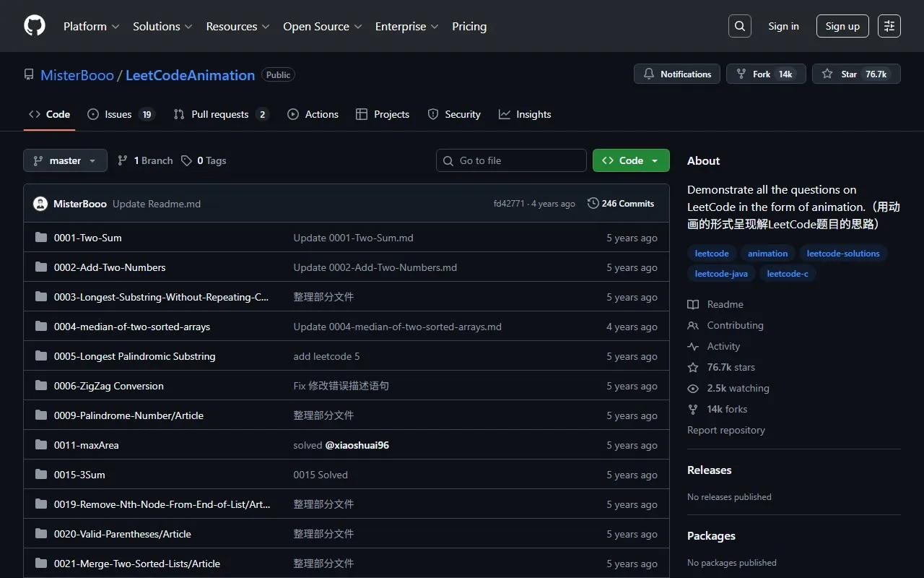924x578 pixels.
Task: Open the 246 Commits history icon
Action: click(593, 204)
